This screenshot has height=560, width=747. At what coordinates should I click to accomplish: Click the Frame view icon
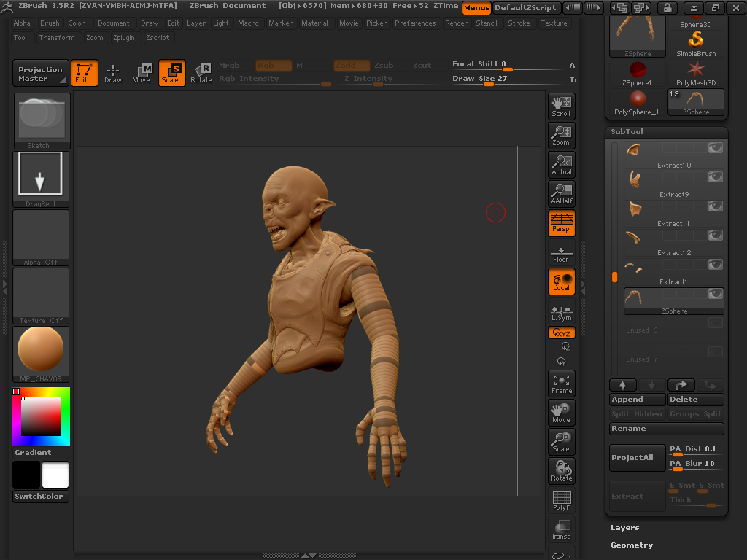click(561, 384)
